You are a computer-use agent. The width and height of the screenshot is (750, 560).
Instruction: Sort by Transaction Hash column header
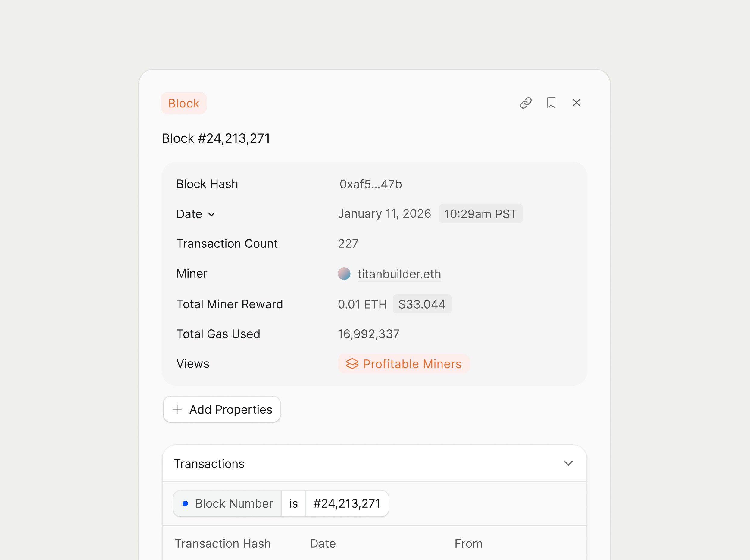click(x=222, y=543)
